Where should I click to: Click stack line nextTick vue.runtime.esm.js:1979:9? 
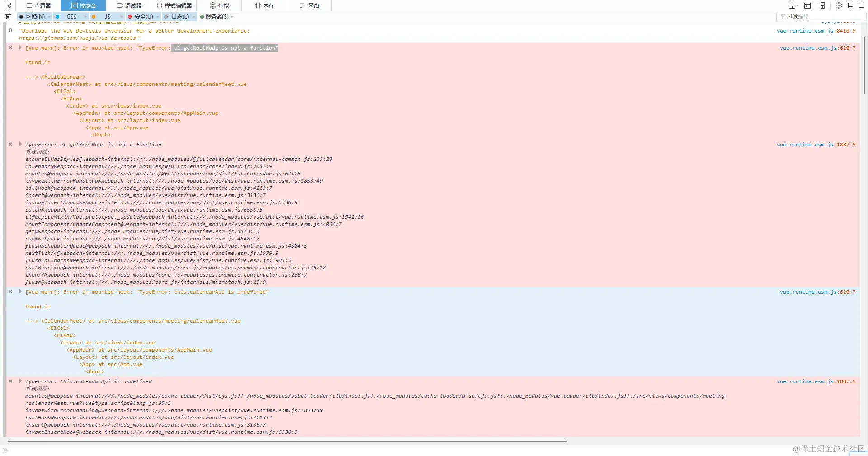point(152,253)
